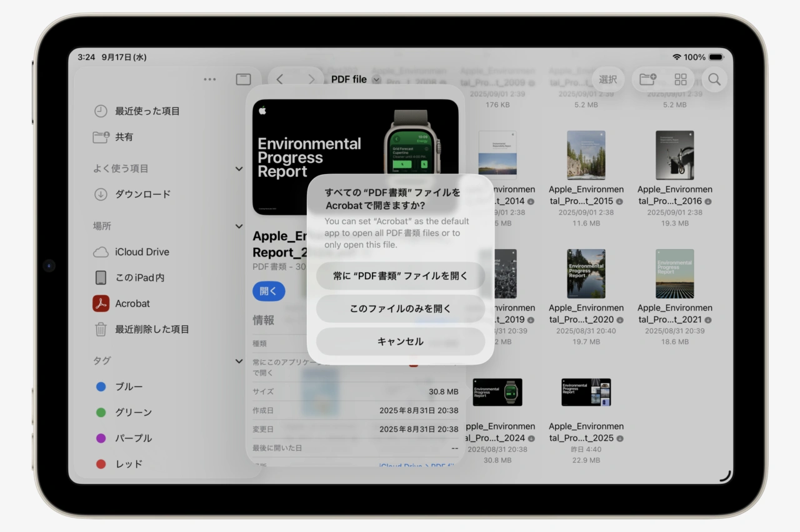Viewport: 800px width, 532px height.
Task: Collapse the よく使う項目 section
Action: click(239, 169)
